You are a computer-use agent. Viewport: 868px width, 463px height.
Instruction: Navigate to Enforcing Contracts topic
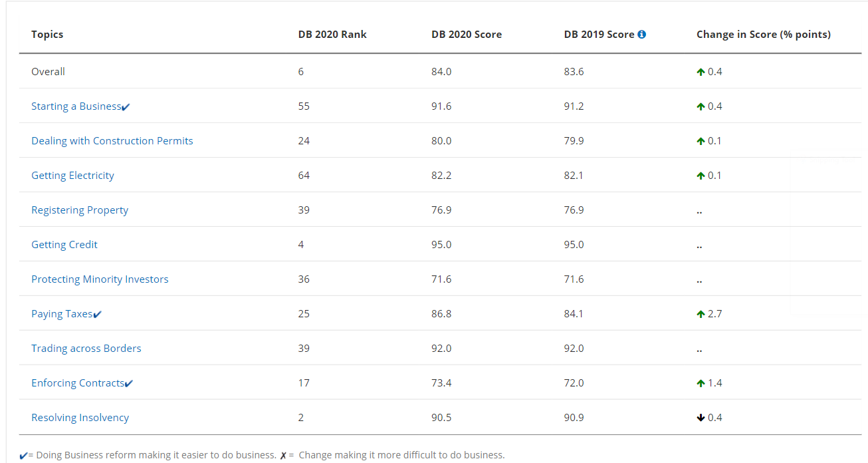78,383
